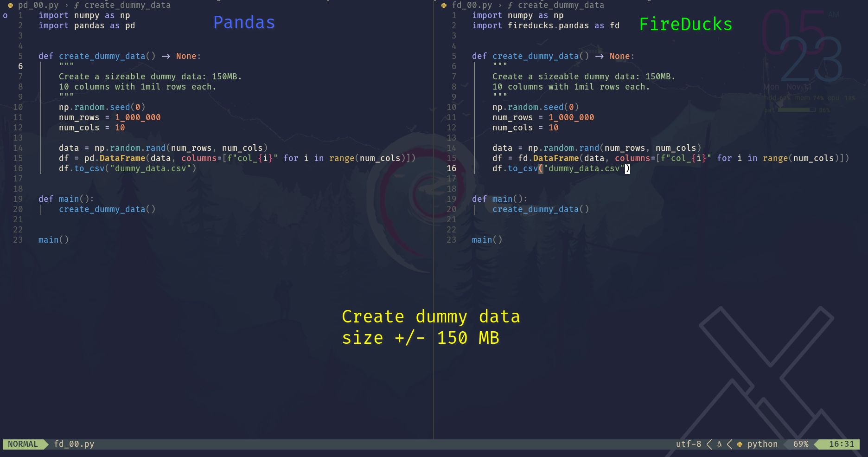This screenshot has height=457, width=868.
Task: Click the Python file icon beside fd_00.py breadcrumb
Action: pos(444,6)
